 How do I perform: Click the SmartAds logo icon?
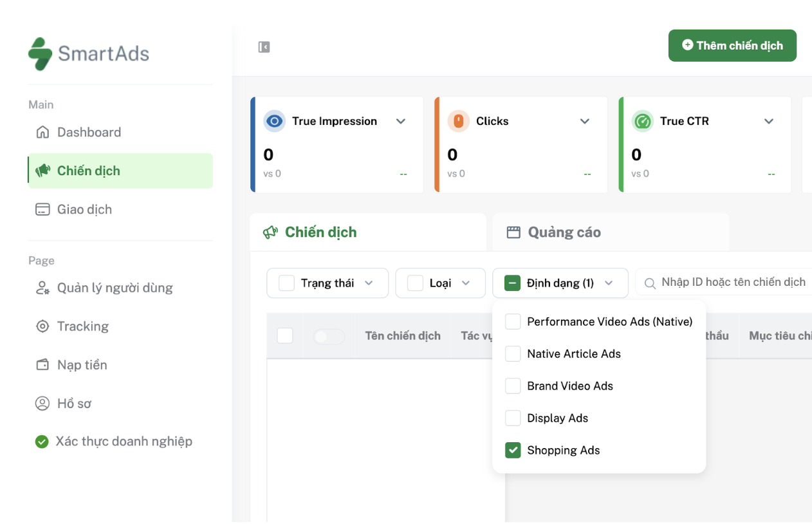(x=40, y=53)
